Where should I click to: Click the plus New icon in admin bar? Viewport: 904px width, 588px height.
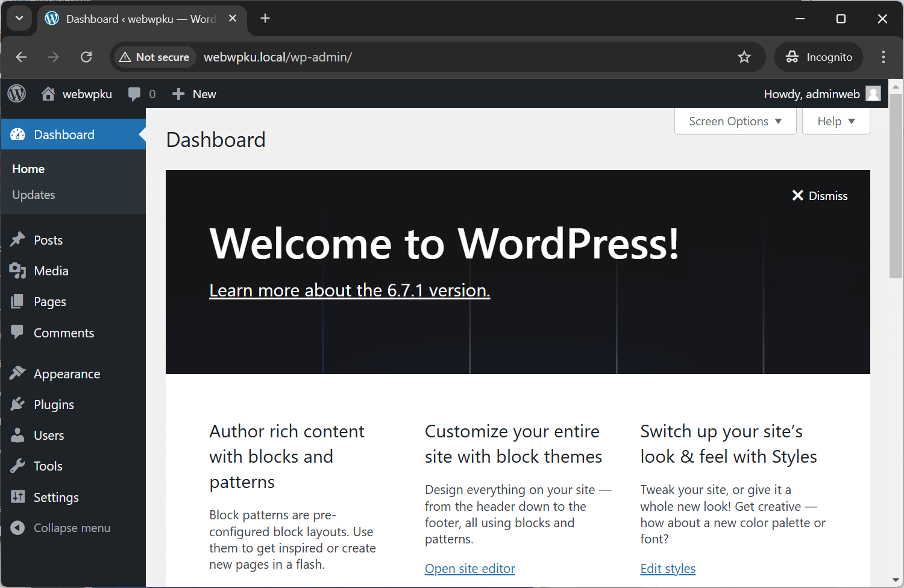click(178, 94)
